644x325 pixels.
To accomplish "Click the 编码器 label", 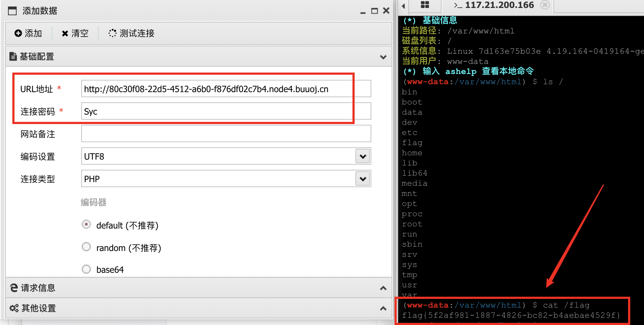I will pyautogui.click(x=94, y=202).
